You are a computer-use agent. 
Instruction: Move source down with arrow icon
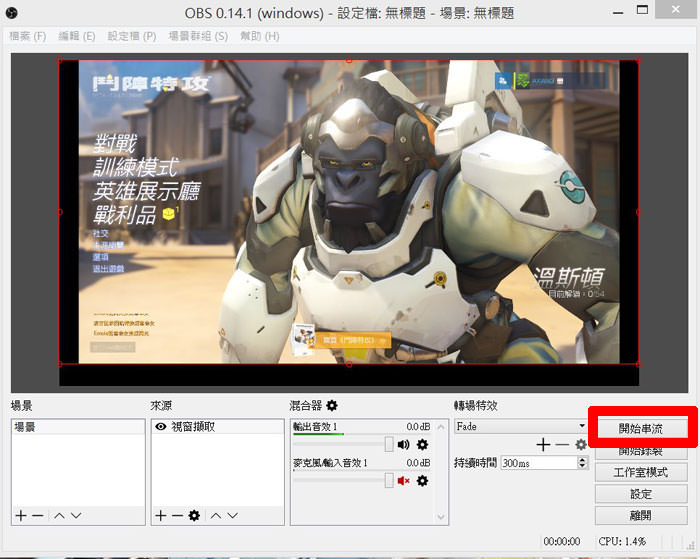point(233,516)
